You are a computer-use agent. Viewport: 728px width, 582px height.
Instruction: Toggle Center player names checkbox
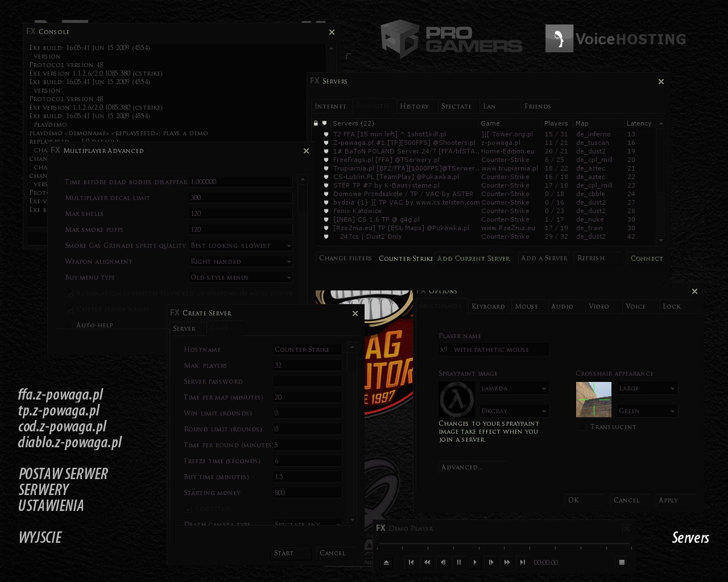(x=70, y=309)
